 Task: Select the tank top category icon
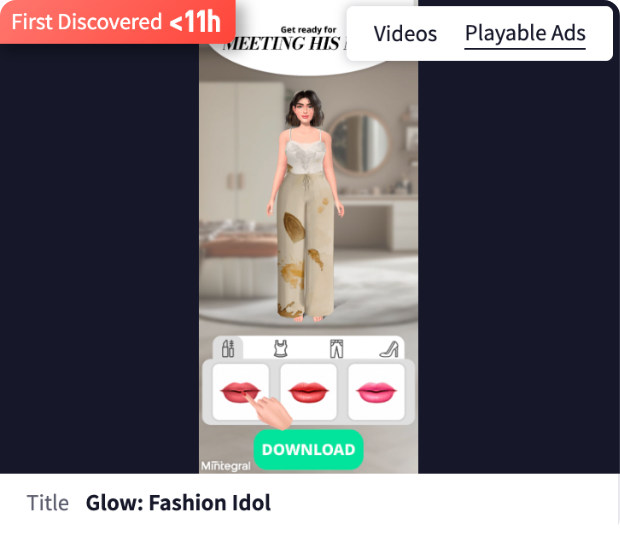[x=282, y=348]
